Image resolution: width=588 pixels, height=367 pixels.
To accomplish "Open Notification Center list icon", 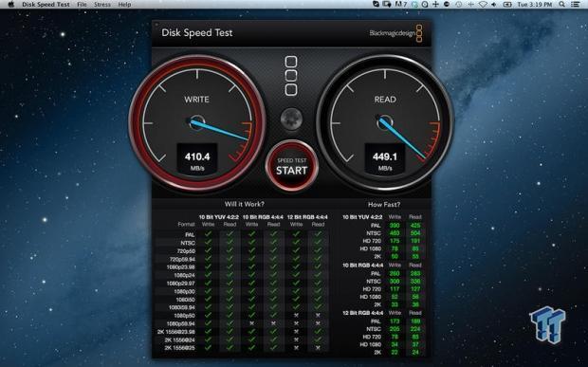I will click(575, 5).
